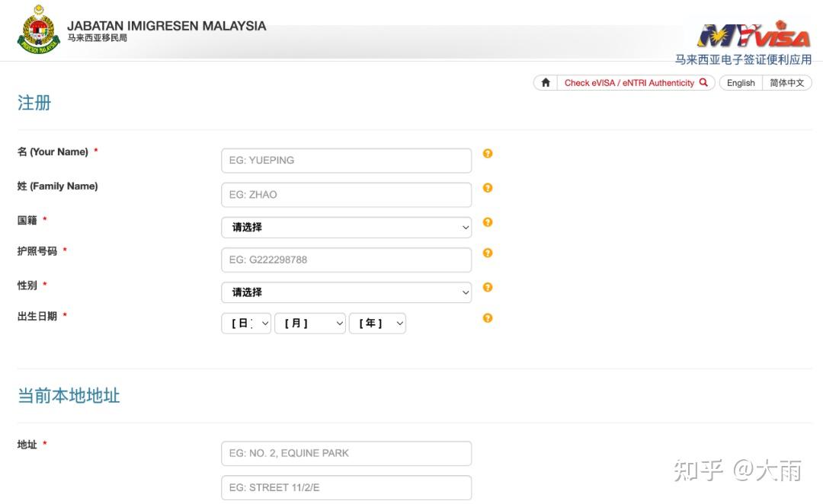The width and height of the screenshot is (823, 504).
Task: Open Check eVISA / eNTRI Authenticity link
Action: coord(629,83)
